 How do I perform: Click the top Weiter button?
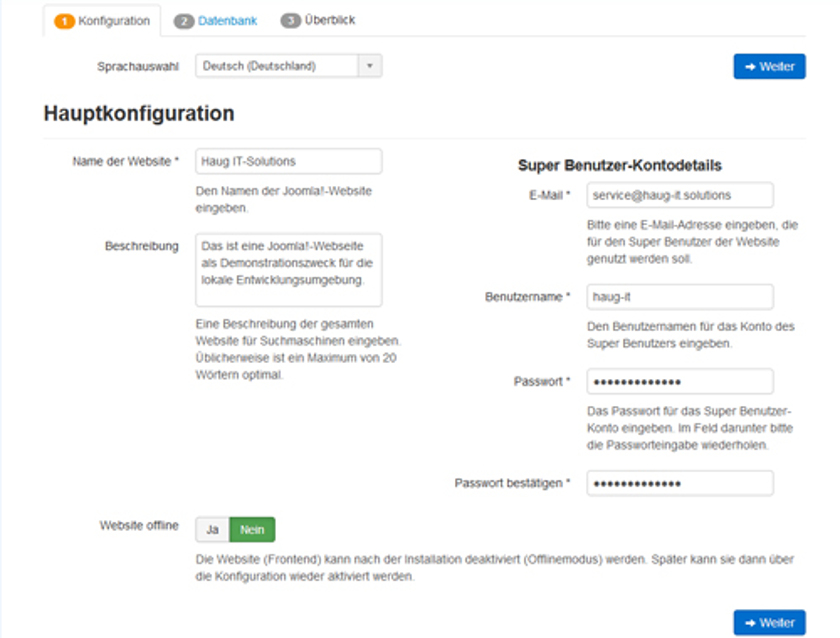[769, 66]
